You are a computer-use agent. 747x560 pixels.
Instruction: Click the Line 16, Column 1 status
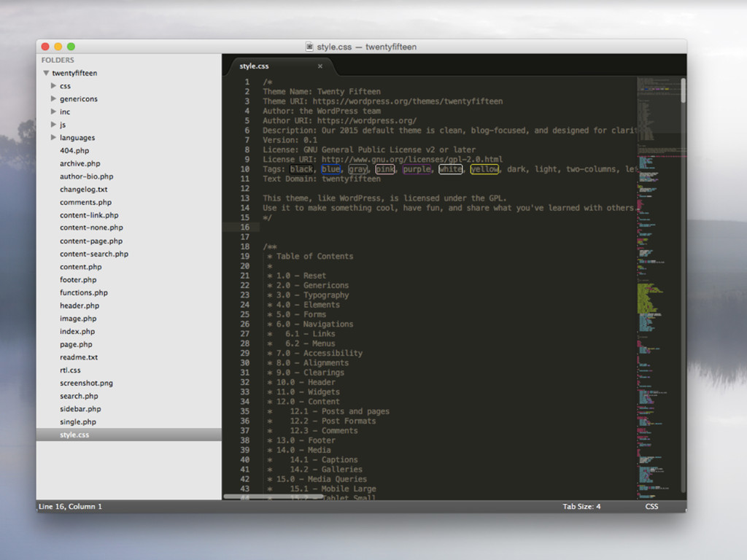(71, 506)
